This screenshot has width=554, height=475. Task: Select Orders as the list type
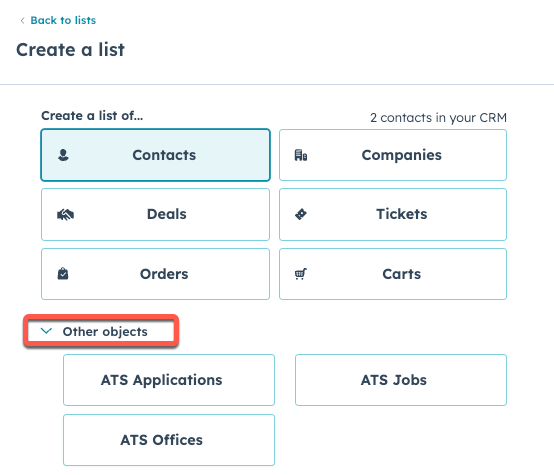click(x=155, y=274)
